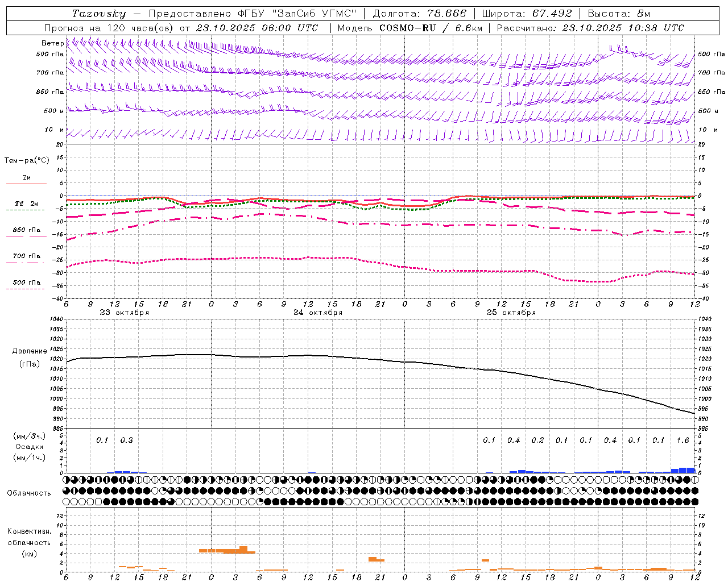The image size is (728, 582).
Task: Click the "(мм/1ч.)" precipitation unit label
Action: click(30, 458)
